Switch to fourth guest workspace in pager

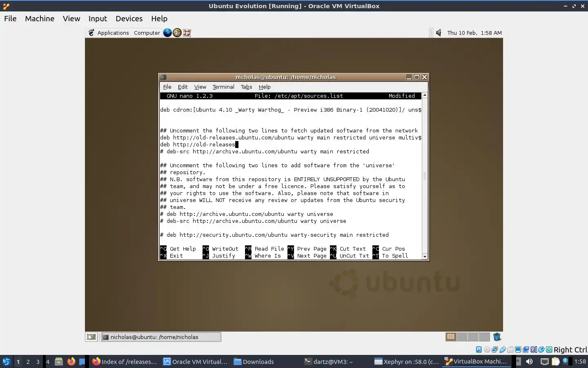click(x=484, y=337)
